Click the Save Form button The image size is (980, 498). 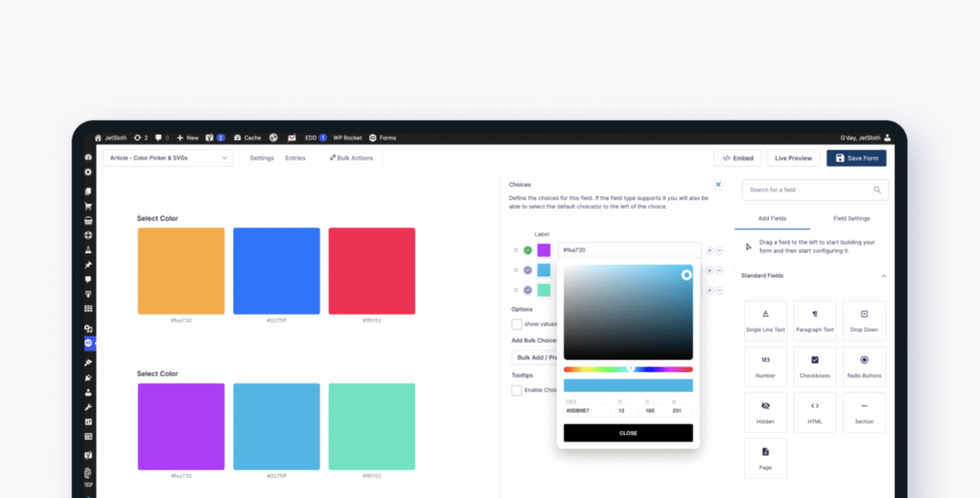pos(856,158)
